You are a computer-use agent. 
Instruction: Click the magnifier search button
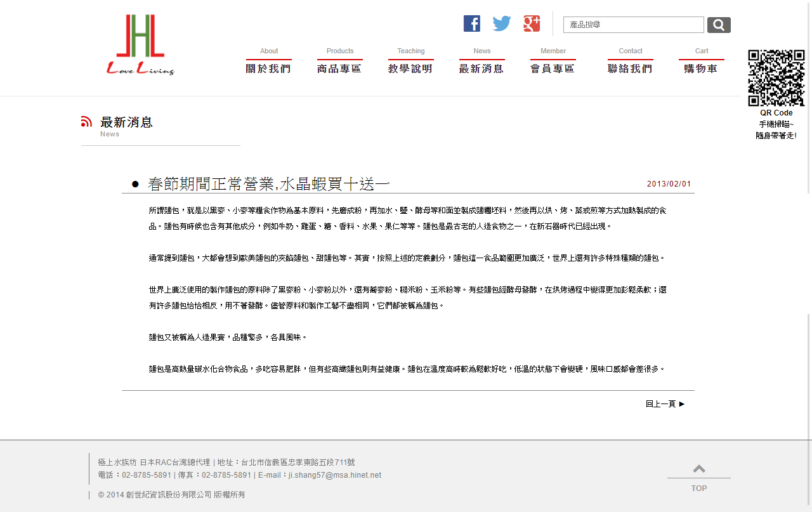719,25
